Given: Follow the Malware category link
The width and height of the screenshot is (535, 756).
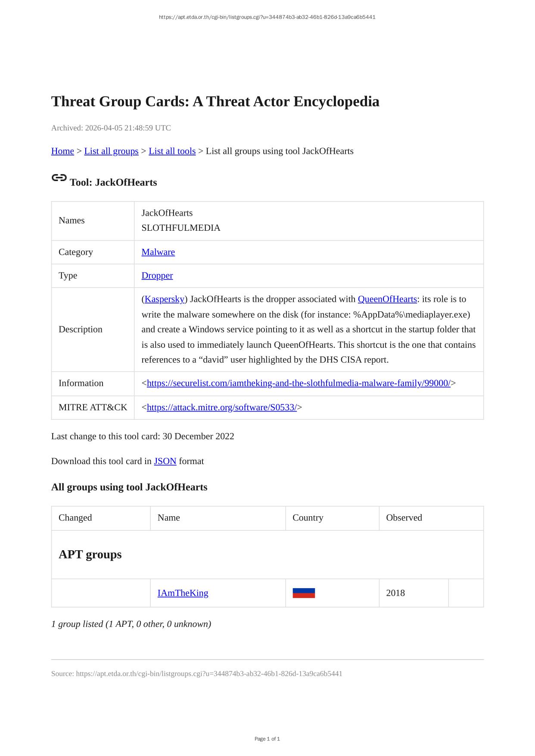Looking at the screenshot, I should coord(158,252).
